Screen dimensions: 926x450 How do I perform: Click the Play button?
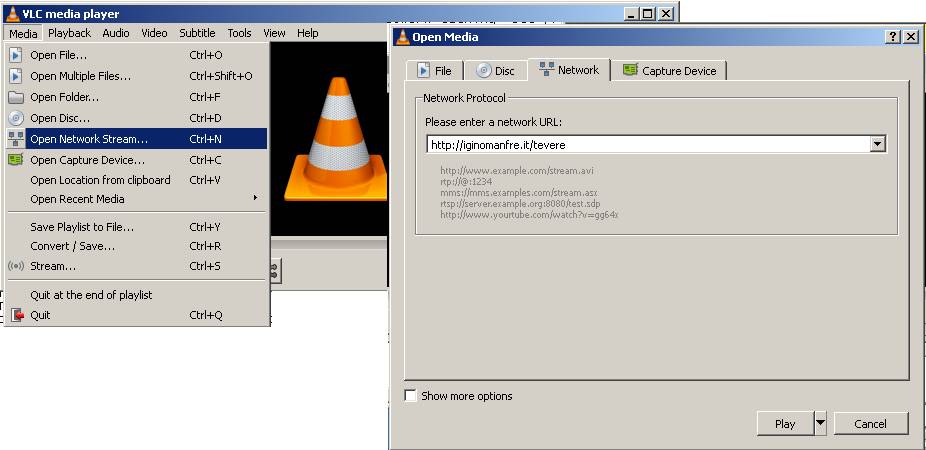[x=785, y=423]
